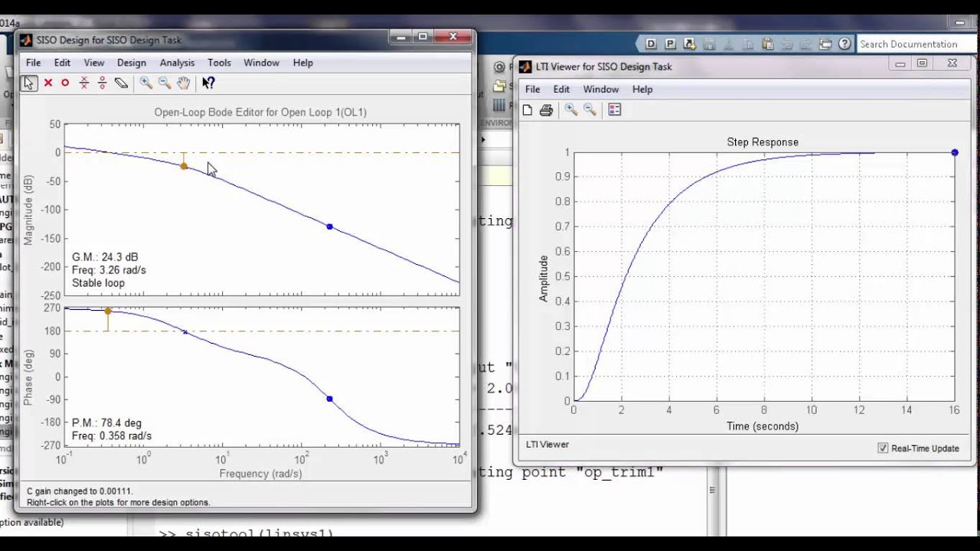Click the context help question-arrow icon

[x=208, y=83]
